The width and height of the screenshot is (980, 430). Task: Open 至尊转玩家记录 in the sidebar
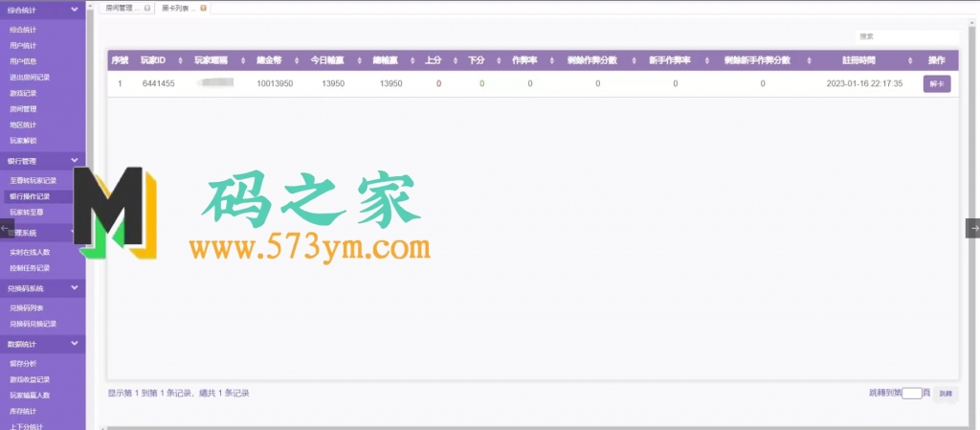pos(33,181)
